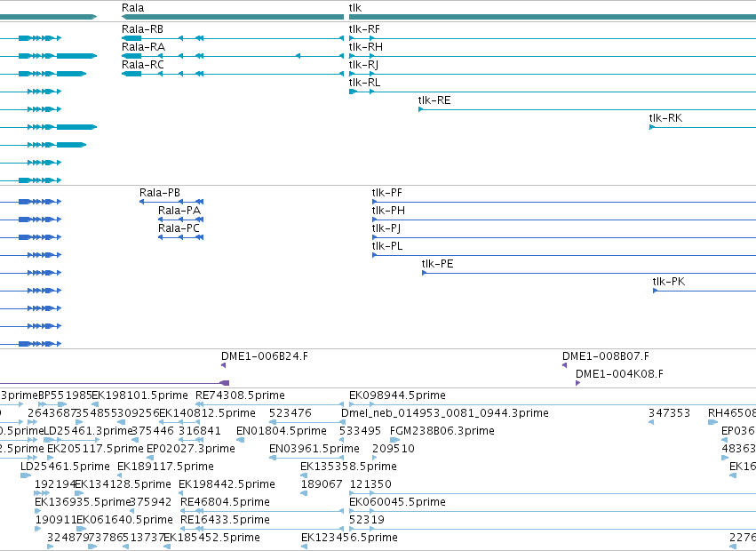Click the LD25461.3prime EST label
756x551 pixels.
click(88, 431)
